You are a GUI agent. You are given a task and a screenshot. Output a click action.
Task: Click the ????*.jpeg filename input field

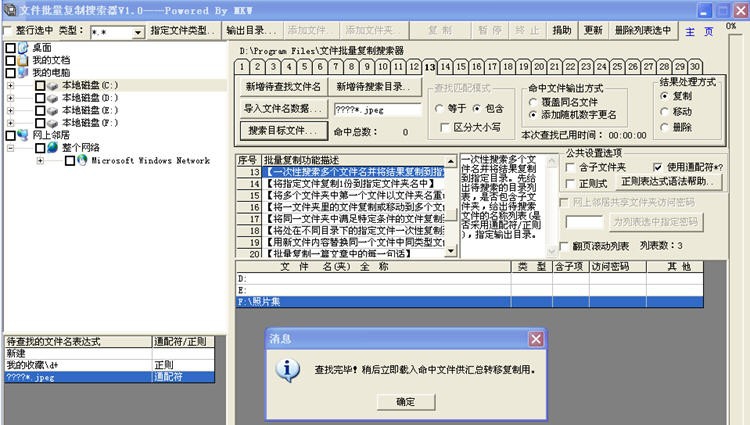tap(375, 109)
